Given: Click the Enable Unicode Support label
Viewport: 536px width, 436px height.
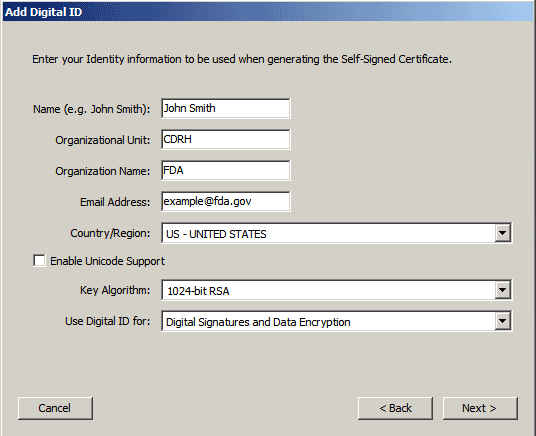Looking at the screenshot, I should coord(107,261).
